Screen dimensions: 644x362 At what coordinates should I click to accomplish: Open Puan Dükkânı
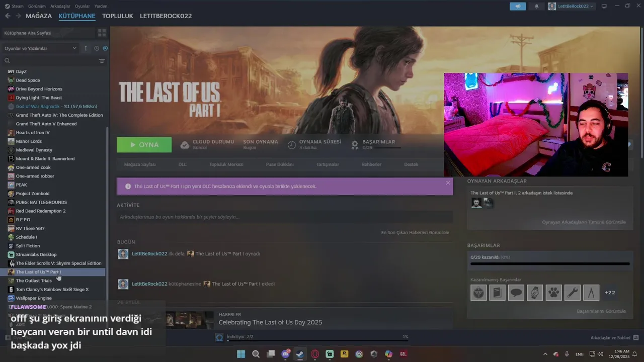click(x=280, y=164)
